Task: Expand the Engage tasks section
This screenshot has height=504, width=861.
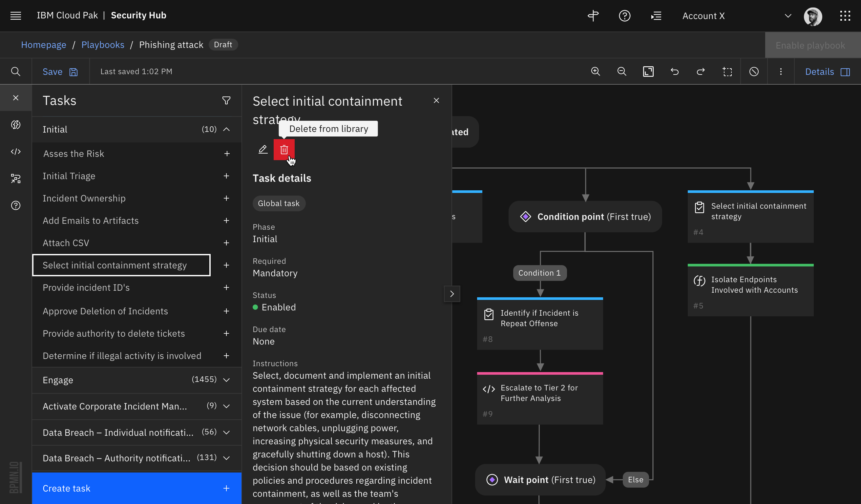Action: click(x=226, y=380)
